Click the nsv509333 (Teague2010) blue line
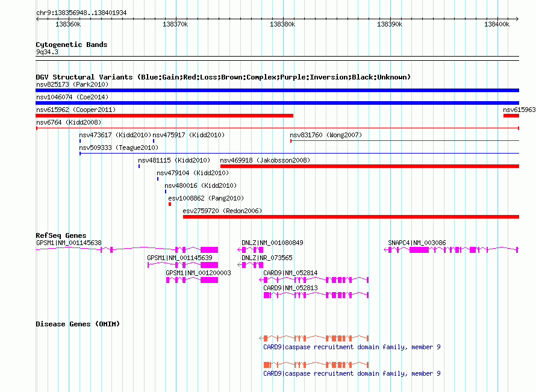The height and width of the screenshot is (392, 536). tap(299, 154)
